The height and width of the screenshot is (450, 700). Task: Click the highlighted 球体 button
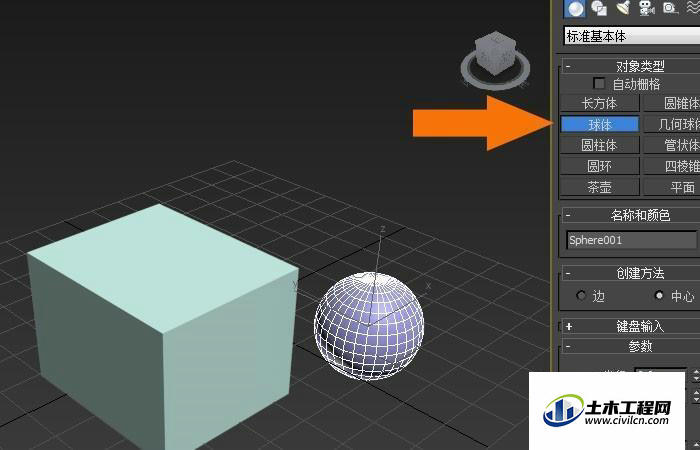pos(600,124)
